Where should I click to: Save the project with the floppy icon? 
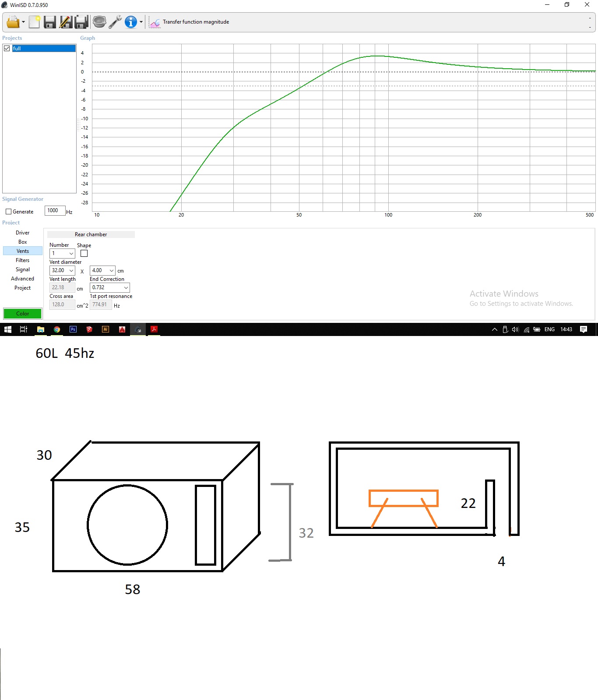[x=50, y=22]
